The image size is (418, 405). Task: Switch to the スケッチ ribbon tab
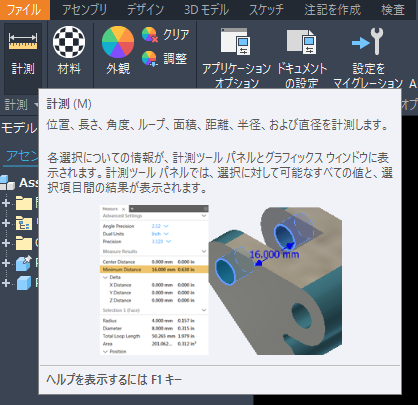(266, 10)
